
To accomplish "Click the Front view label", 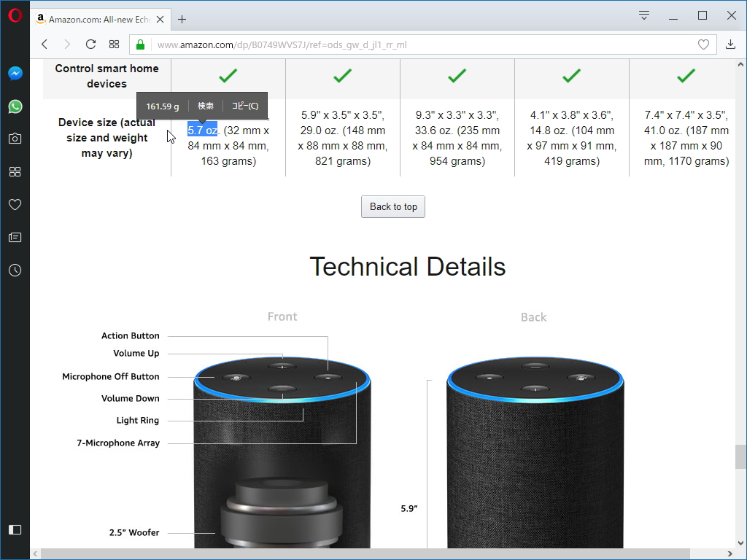I will pyautogui.click(x=282, y=316).
